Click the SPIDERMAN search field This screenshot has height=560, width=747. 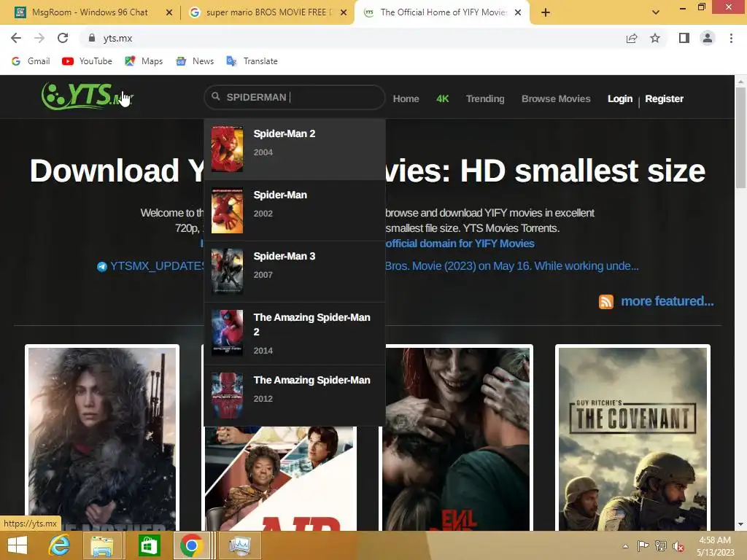pyautogui.click(x=295, y=97)
